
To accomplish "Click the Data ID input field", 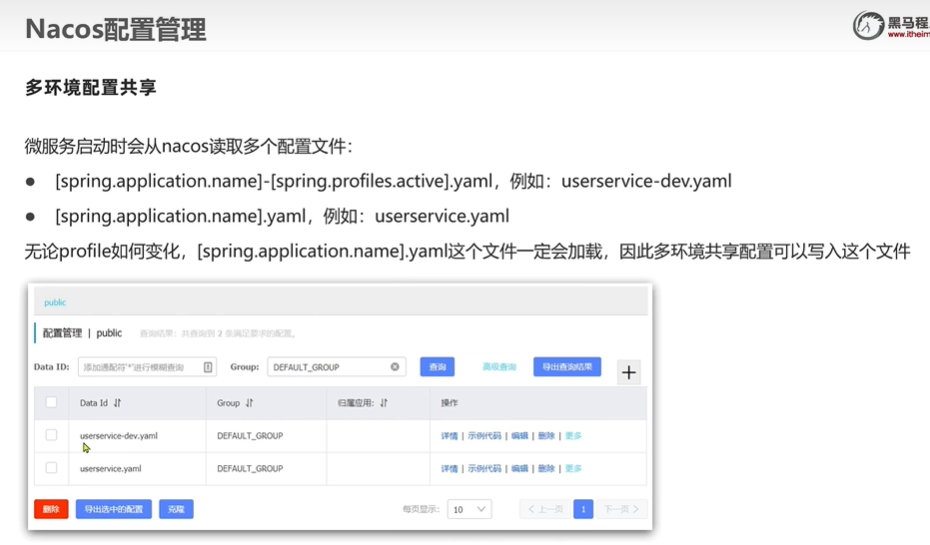I will [147, 367].
